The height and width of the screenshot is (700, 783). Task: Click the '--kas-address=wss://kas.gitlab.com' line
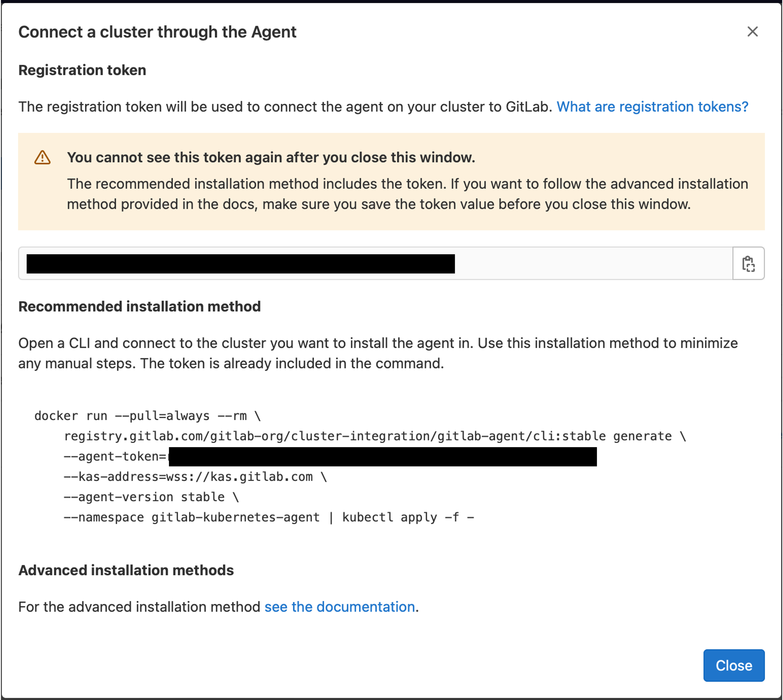click(195, 477)
